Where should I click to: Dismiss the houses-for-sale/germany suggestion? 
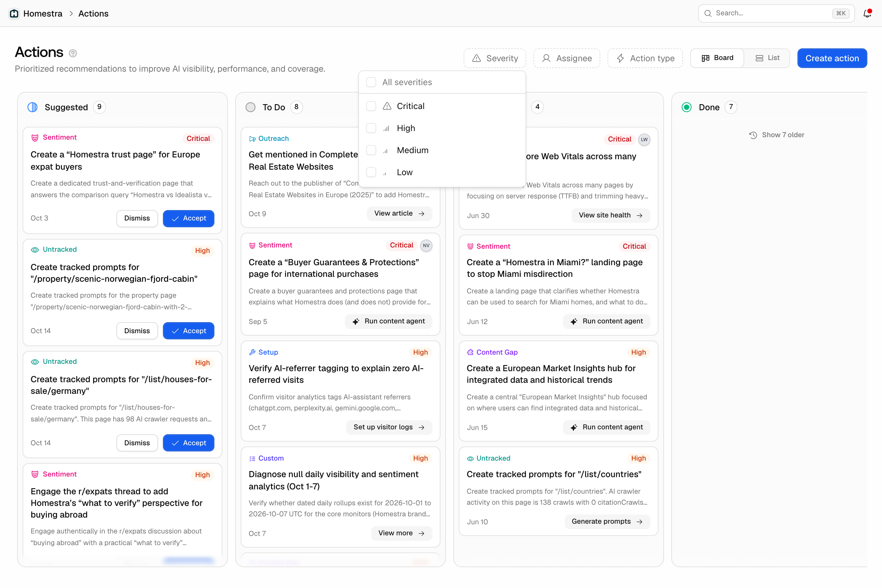[137, 443]
